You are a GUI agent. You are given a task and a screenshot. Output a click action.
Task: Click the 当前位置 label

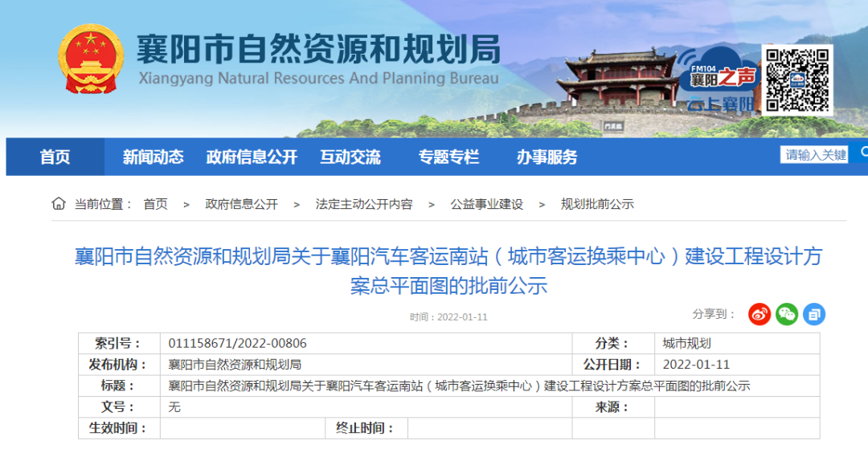(x=104, y=204)
